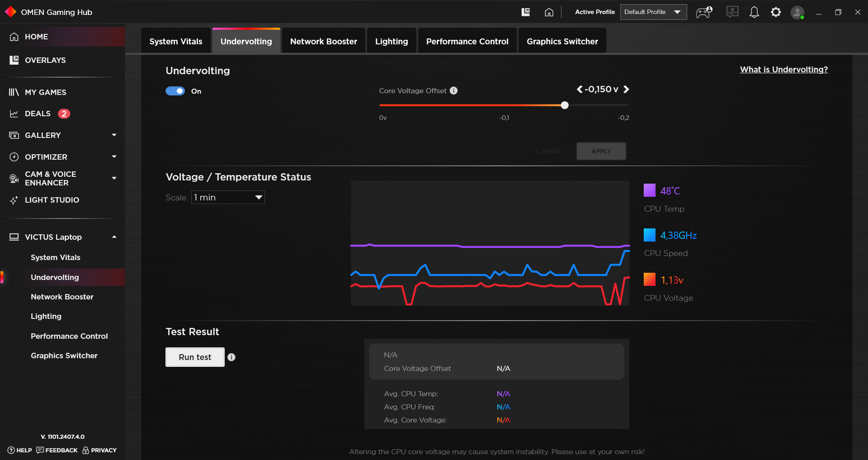Open Network Booster in sidebar
The width and height of the screenshot is (868, 460).
[x=62, y=297]
